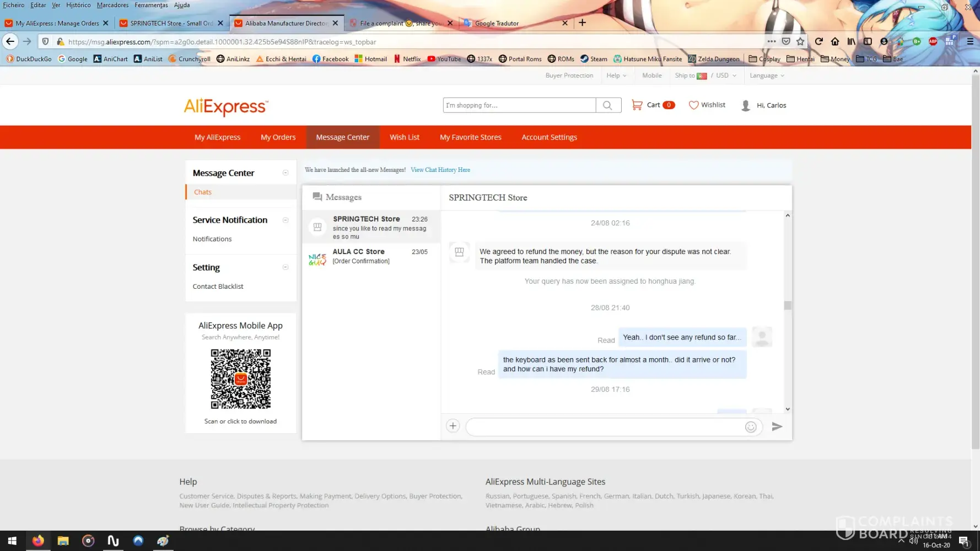Go to My Orders tab
Viewport: 980px width, 551px height.
pyautogui.click(x=278, y=137)
